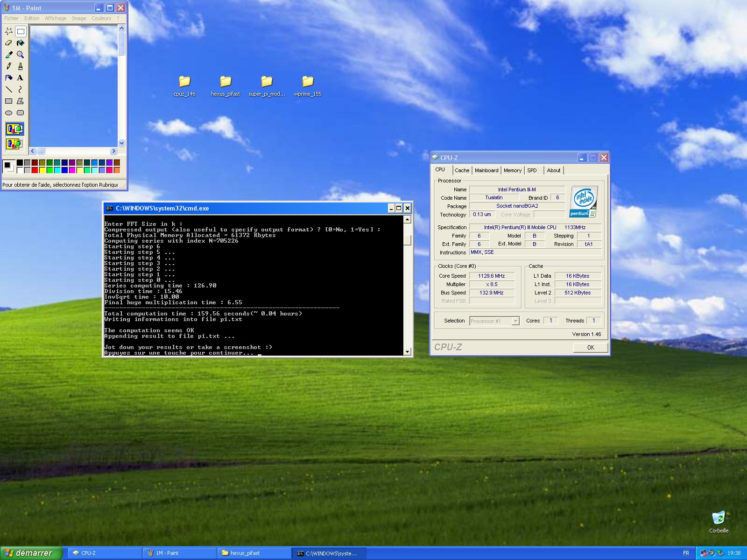Choose the straight Line tool

tap(9, 90)
